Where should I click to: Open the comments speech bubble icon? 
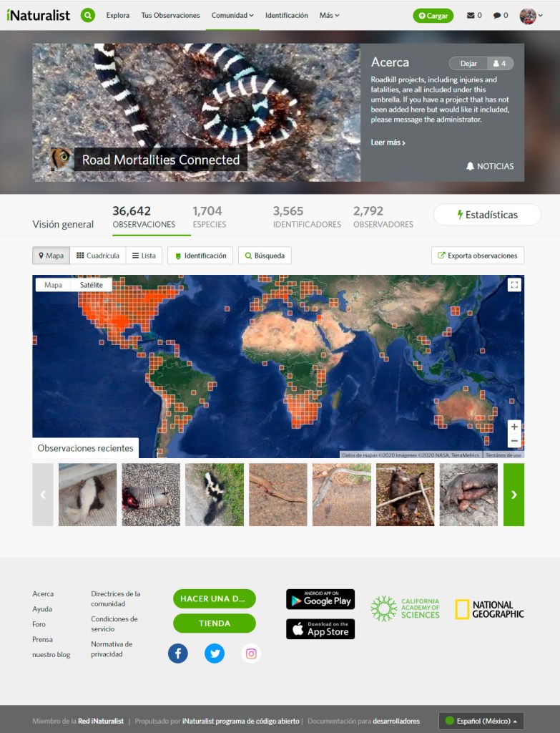coord(496,16)
